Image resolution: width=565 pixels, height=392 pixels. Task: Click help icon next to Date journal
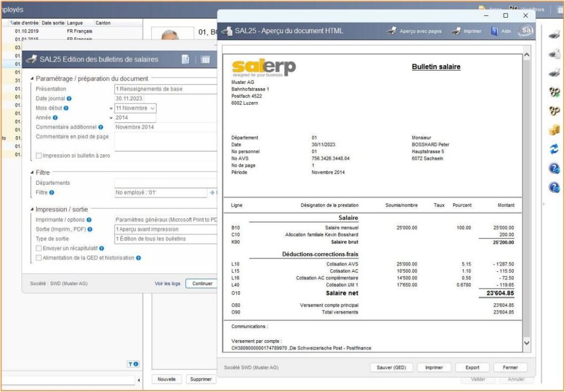(69, 99)
